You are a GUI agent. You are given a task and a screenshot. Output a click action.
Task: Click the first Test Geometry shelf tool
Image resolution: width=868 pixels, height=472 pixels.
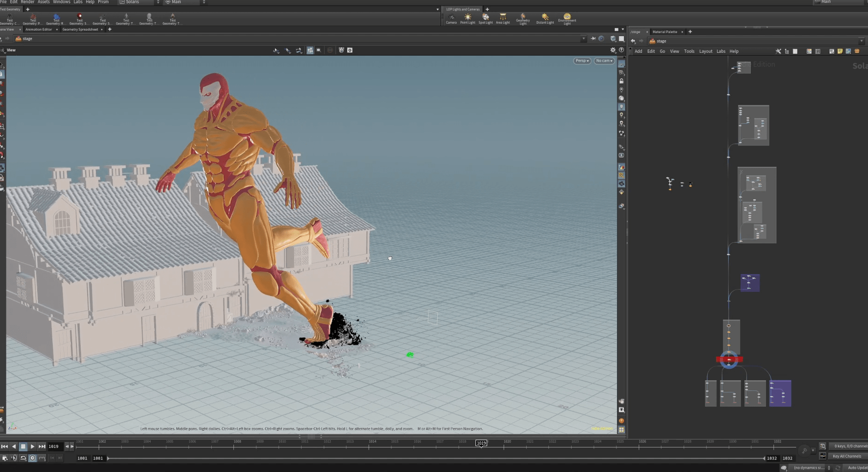pyautogui.click(x=10, y=19)
